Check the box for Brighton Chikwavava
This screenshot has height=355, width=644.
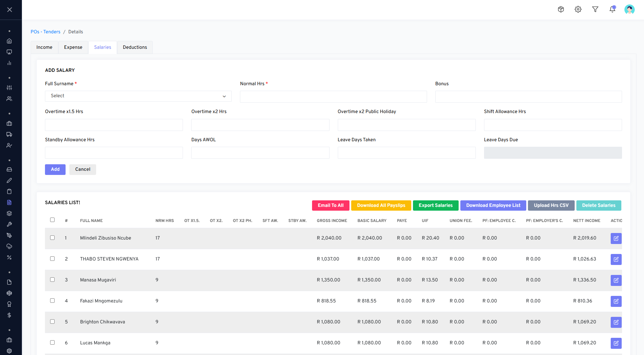point(52,321)
